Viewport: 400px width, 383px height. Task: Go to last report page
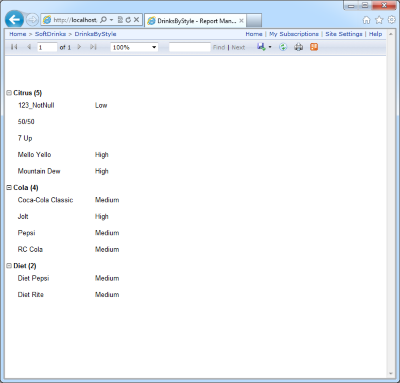coord(93,47)
